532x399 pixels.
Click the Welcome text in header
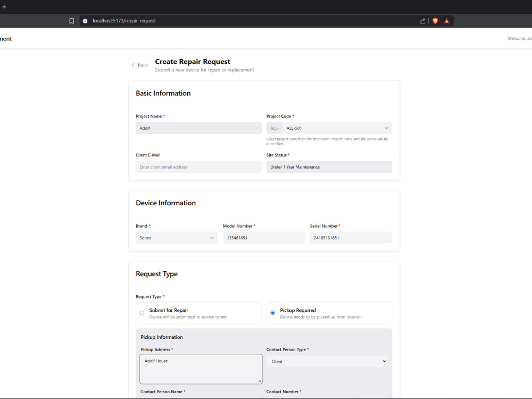[519, 38]
